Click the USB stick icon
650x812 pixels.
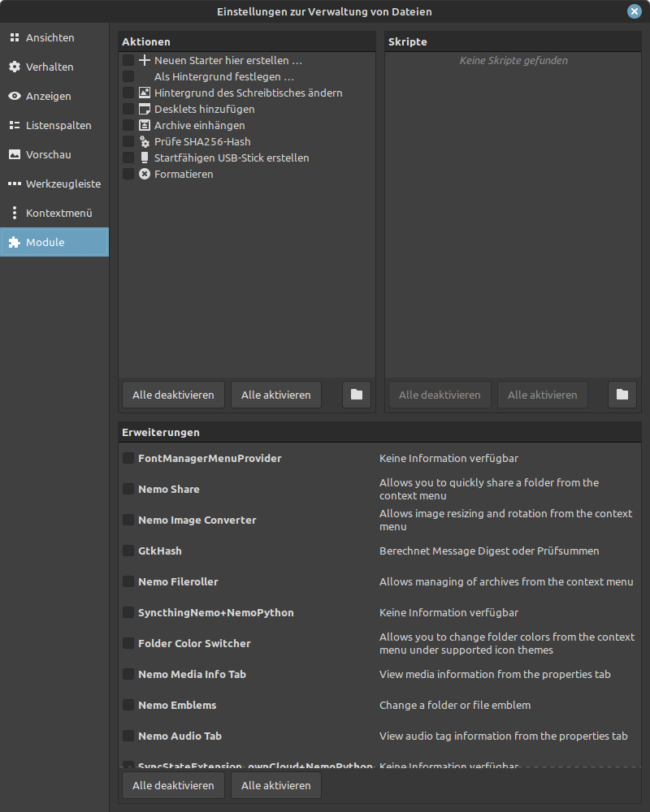(x=145, y=158)
